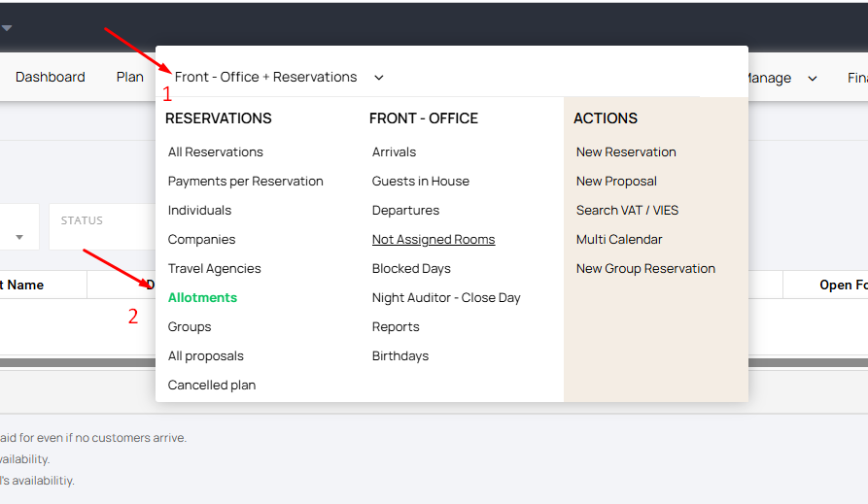Open the Dashboard tab
The width and height of the screenshot is (868, 504).
click(51, 77)
